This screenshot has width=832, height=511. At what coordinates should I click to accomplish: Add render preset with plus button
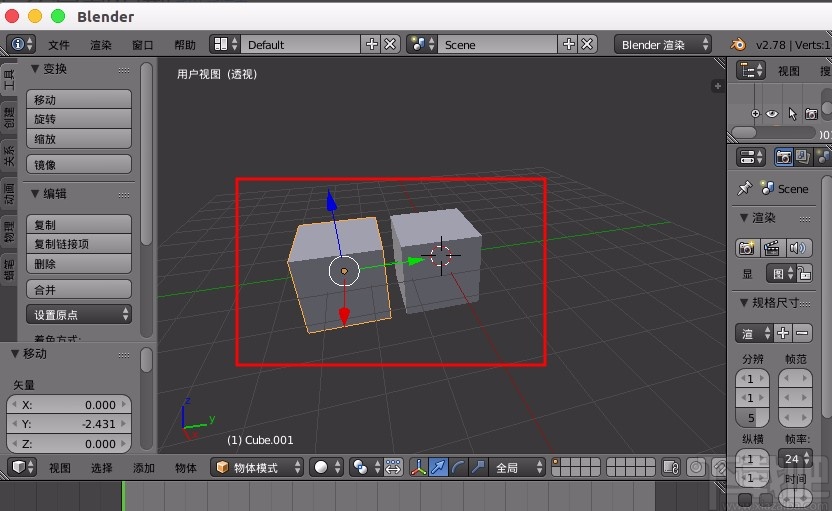coord(783,333)
